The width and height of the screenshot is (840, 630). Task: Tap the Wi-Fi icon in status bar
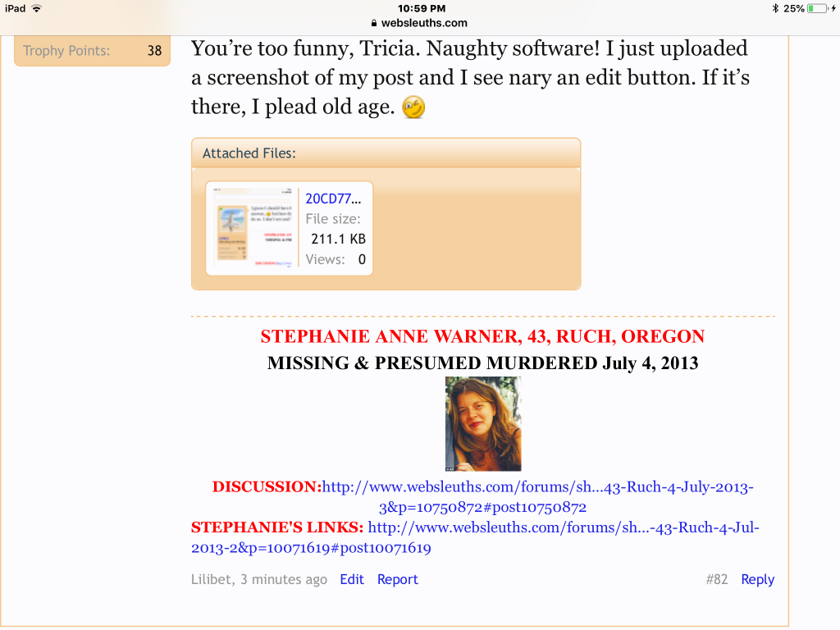tap(36, 8)
